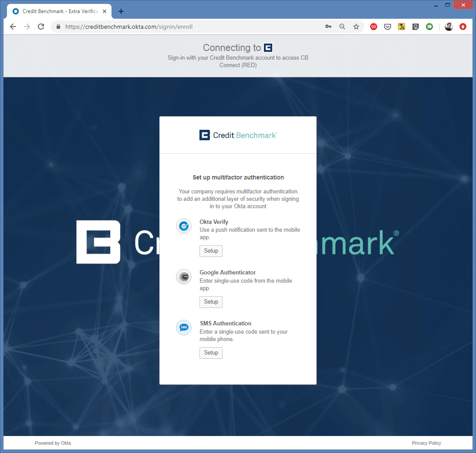
Task: Open the Privacy Policy link
Action: click(426, 443)
